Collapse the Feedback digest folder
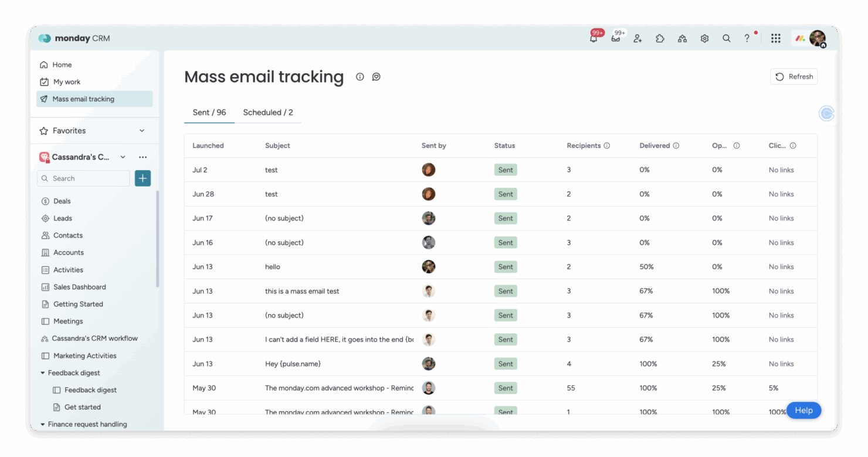868x457 pixels. click(x=42, y=373)
